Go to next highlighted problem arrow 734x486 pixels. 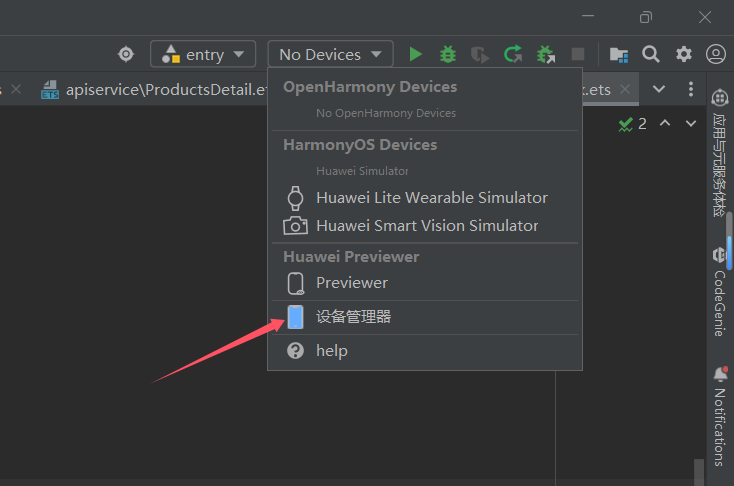(691, 124)
